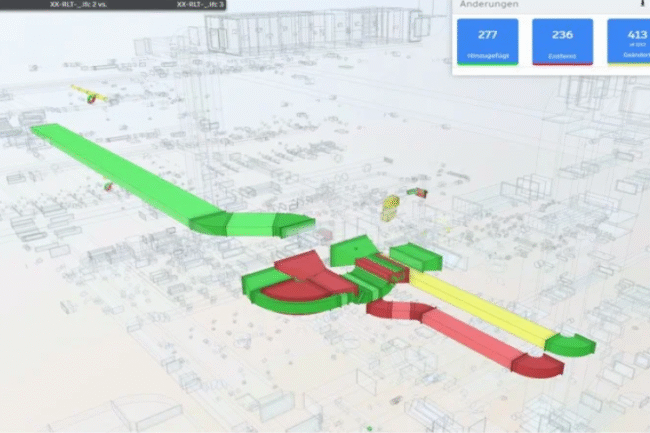Click the small yellow component above the ducts
The height and width of the screenshot is (433, 650).
pos(390,207)
